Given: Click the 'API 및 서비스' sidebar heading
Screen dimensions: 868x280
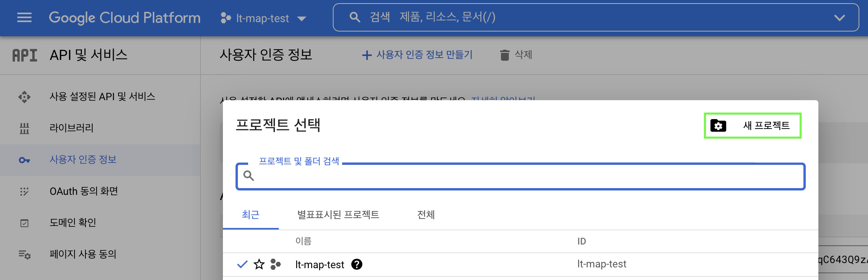Looking at the screenshot, I should 89,55.
